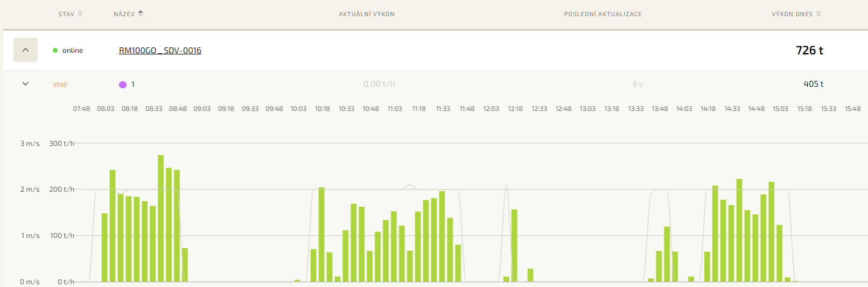
Task: Collapse the RM100GO_SDV-0016 row
Action: (x=25, y=50)
